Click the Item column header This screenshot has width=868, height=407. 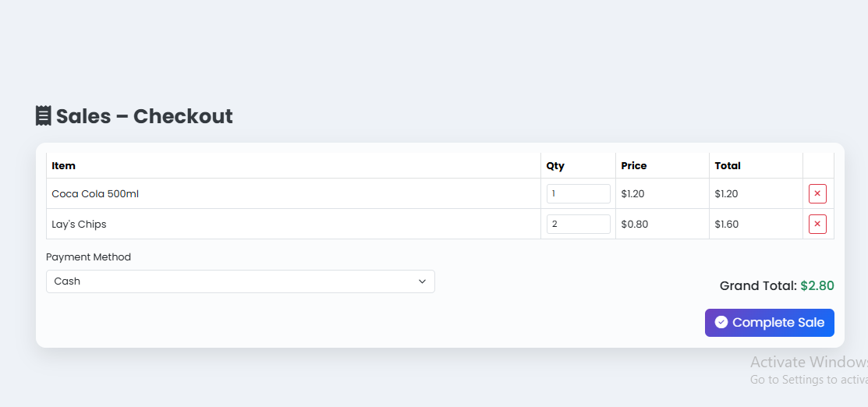pyautogui.click(x=63, y=165)
